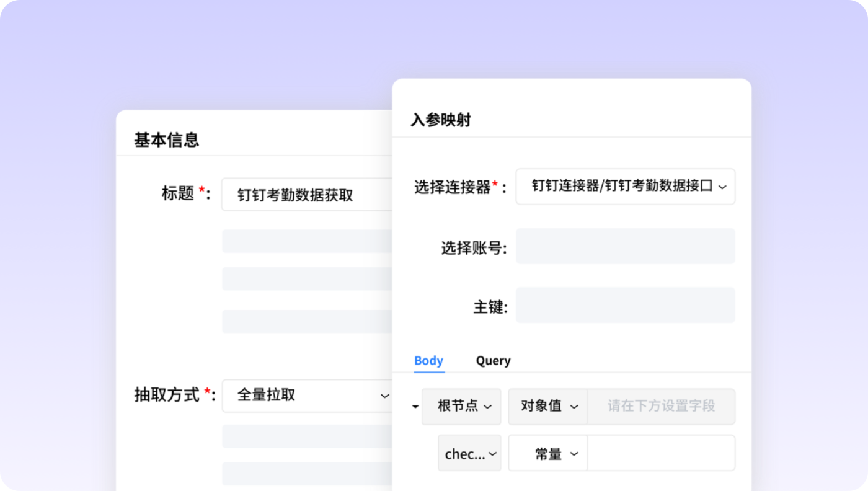Open the 抽取方式 dropdown showing 全量拉取

pyautogui.click(x=307, y=396)
